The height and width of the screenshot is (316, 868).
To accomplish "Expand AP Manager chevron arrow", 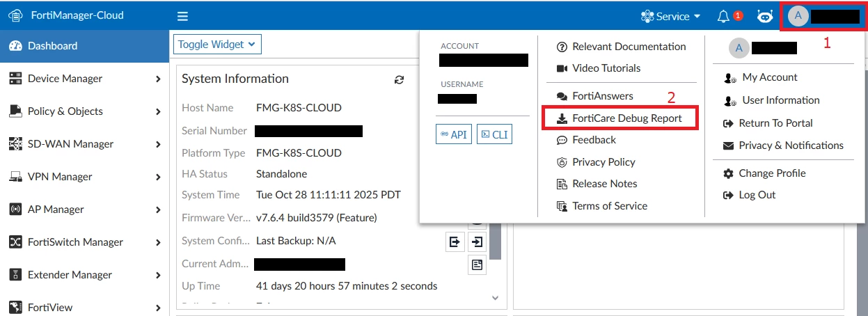I will tap(159, 210).
